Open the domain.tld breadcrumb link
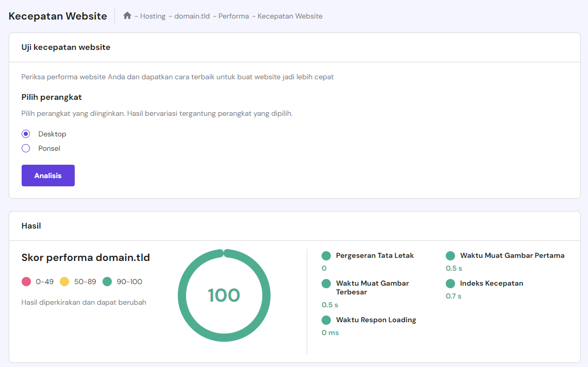Image resolution: width=588 pixels, height=367 pixels. click(192, 16)
